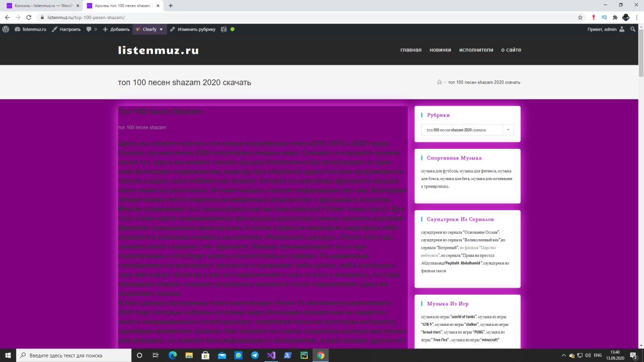Click Привет, admin account link
644x362 pixels.
coord(602,29)
